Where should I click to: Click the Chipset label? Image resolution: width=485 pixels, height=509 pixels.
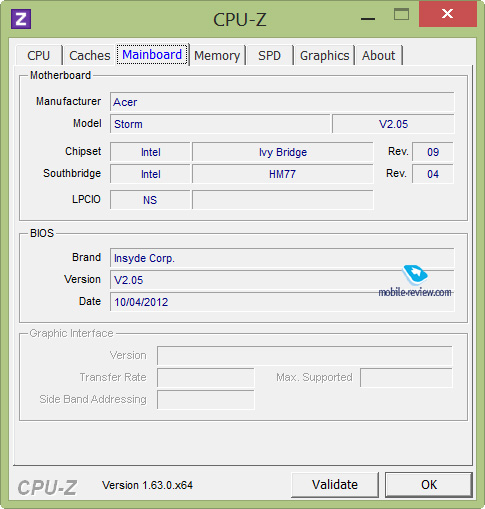pos(83,151)
